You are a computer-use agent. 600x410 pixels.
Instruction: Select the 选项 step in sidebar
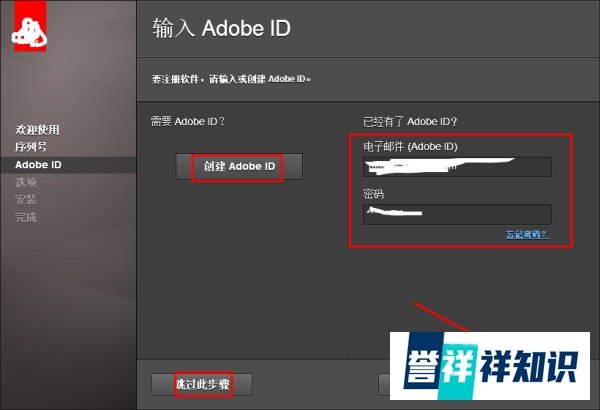click(x=26, y=182)
